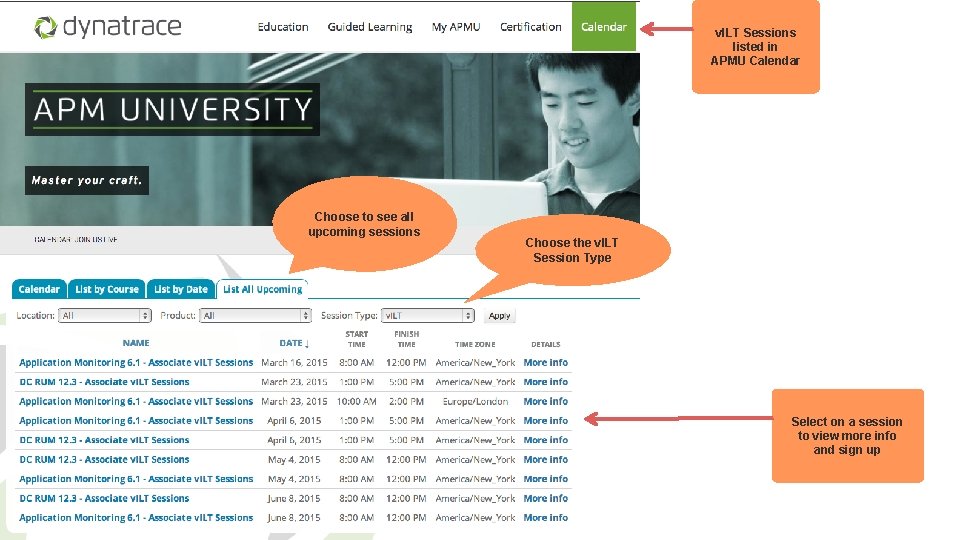The image size is (960, 540).
Task: Click the DETAILS column header
Action: [x=546, y=344]
